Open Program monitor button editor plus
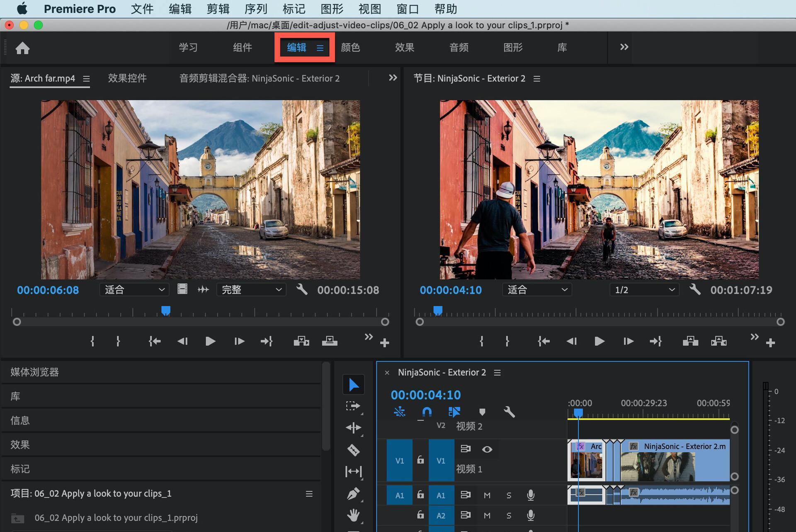796x532 pixels. pyautogui.click(x=770, y=343)
